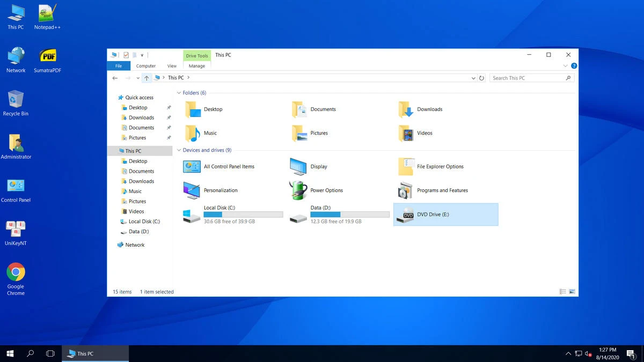Select the Videos folder in Folders group
The height and width of the screenshot is (362, 644).
(x=415, y=133)
